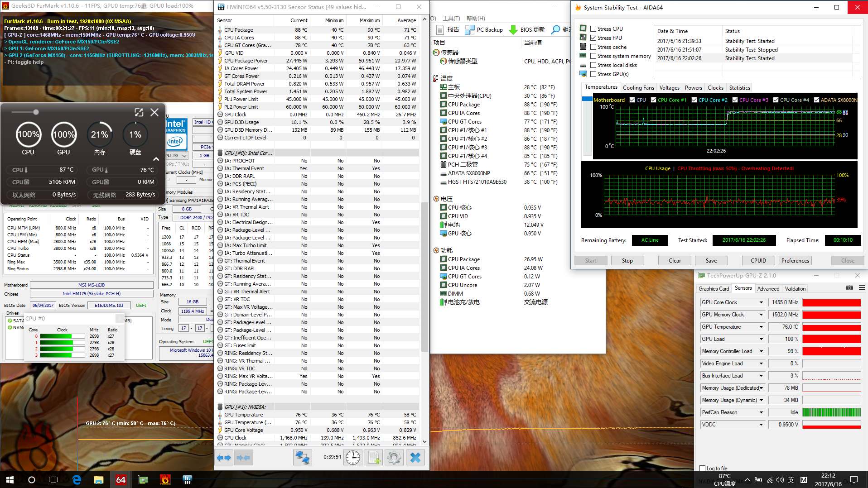Open HWiNFO sensor settings gear icon
The width and height of the screenshot is (868, 488).
[394, 458]
